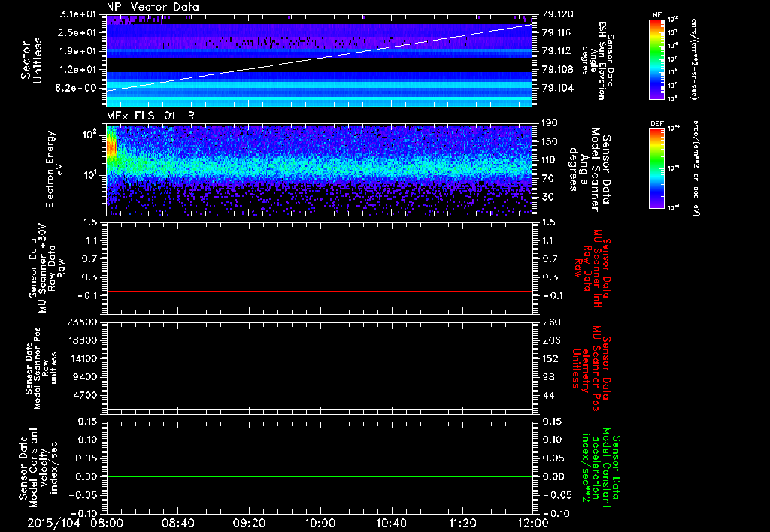Click the red line in Scanner Pos plot
This screenshot has width=770, height=532.
319,382
